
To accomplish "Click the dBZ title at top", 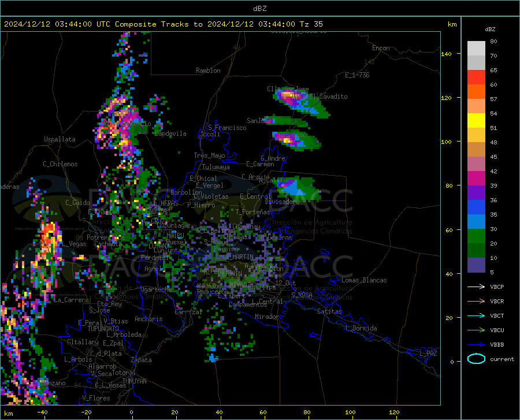I will point(259,9).
